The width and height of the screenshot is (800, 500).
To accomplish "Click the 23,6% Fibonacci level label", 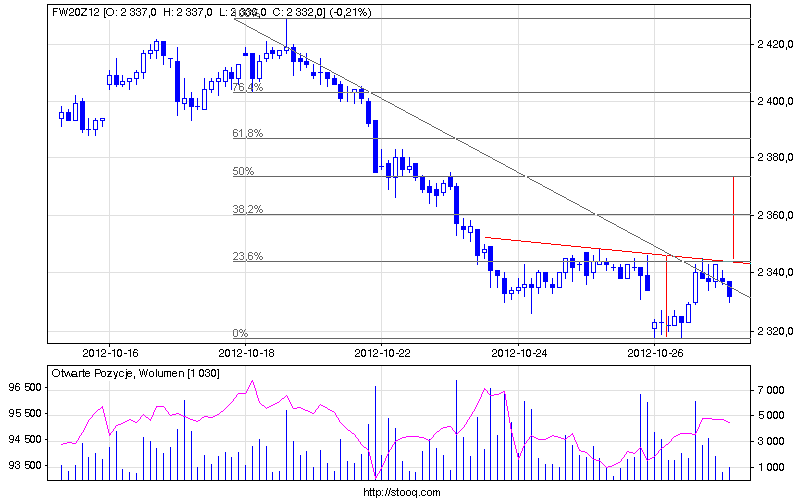I will (x=248, y=257).
